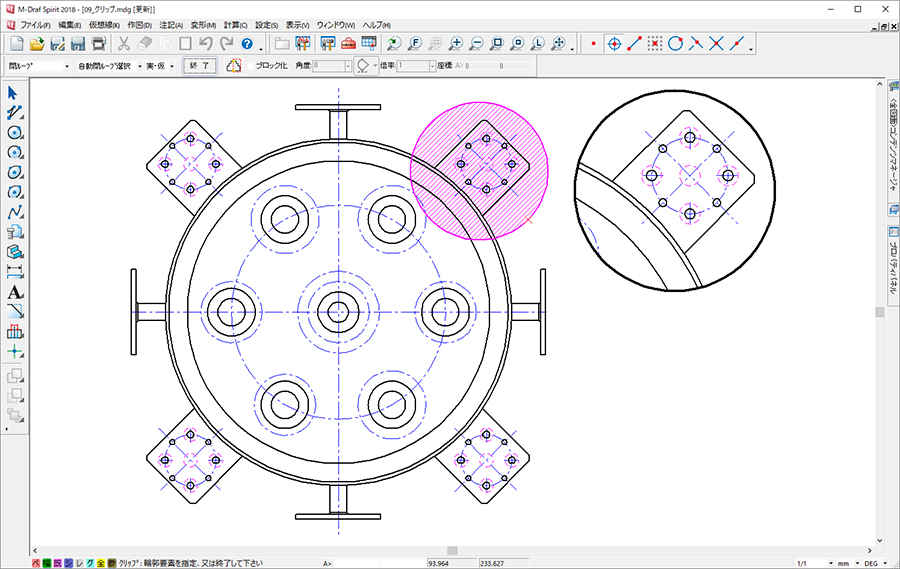Click the blue help question mark icon
The image size is (900, 569).
pos(247,44)
